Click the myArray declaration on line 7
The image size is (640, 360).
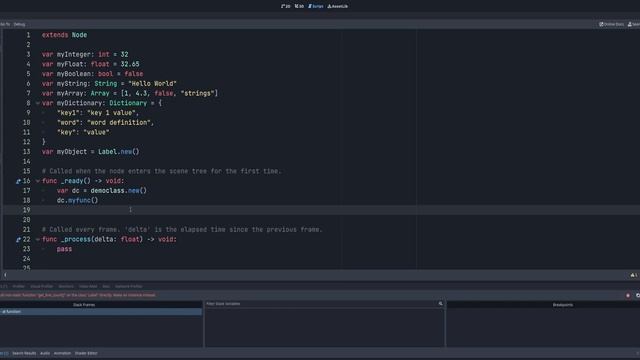coord(130,93)
